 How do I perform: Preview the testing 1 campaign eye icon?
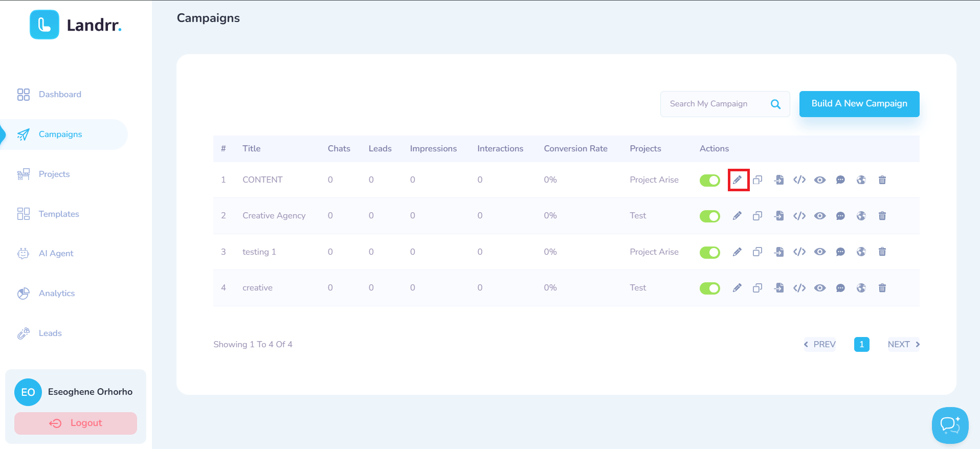(x=820, y=252)
